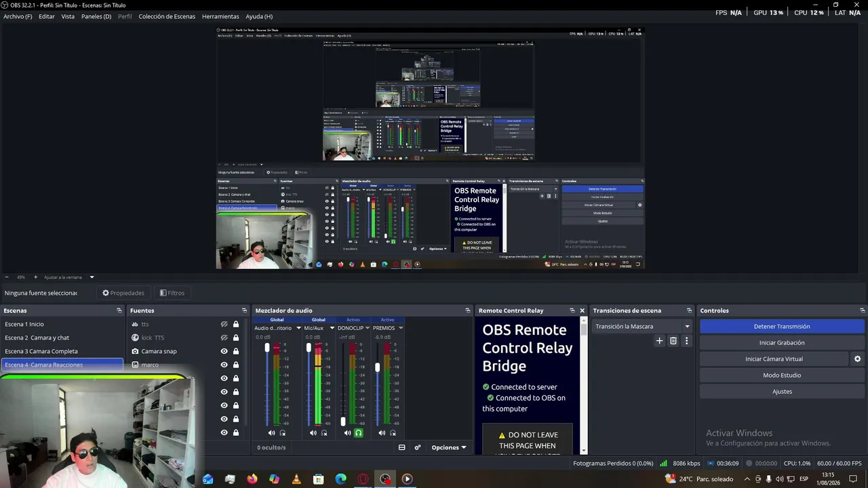The width and height of the screenshot is (868, 488).
Task: Zoom out the preview
Action: [x=7, y=277]
